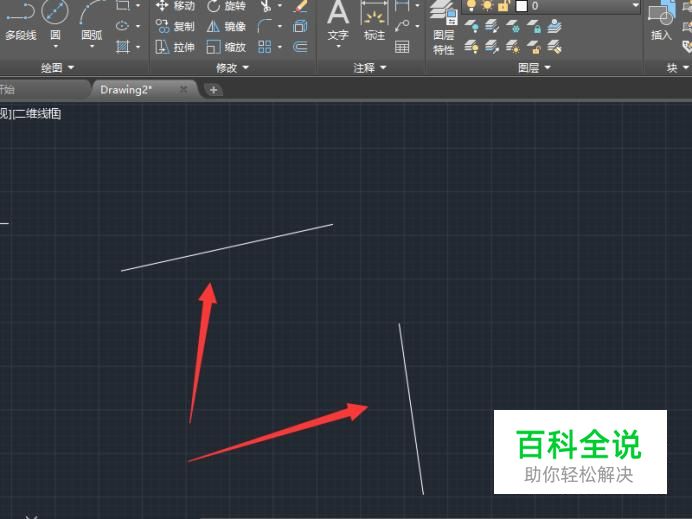The height and width of the screenshot is (519, 692).
Task: Open the 二维线框 visual style control
Action: (37, 114)
